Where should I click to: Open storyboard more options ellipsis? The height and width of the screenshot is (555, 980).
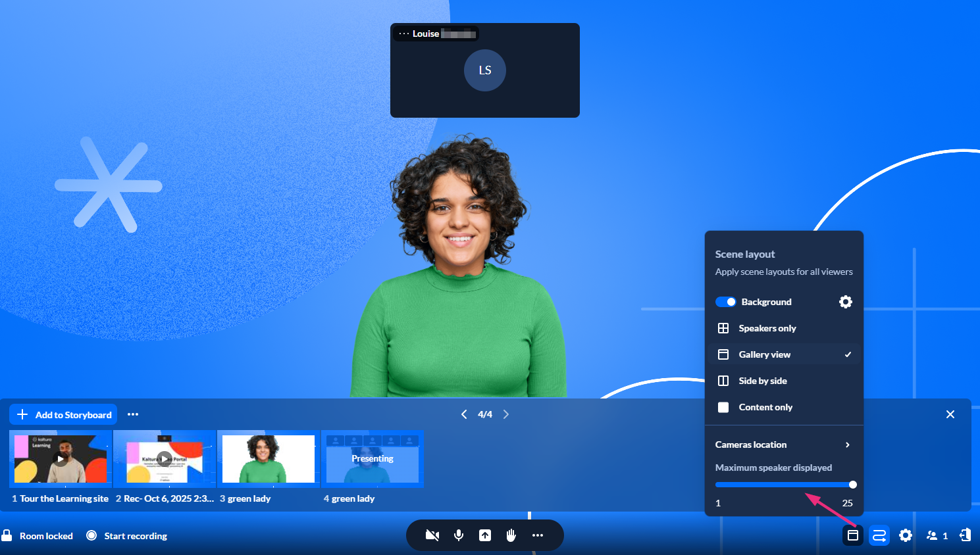click(133, 414)
